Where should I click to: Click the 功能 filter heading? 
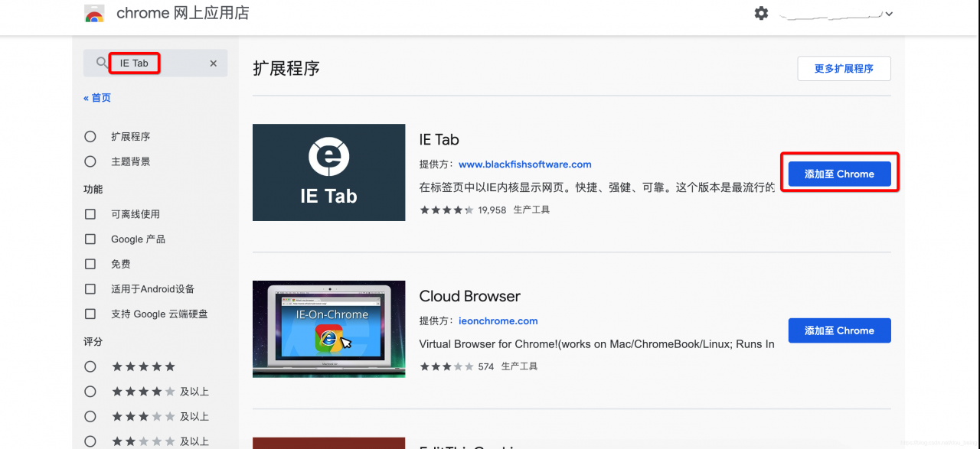click(93, 189)
